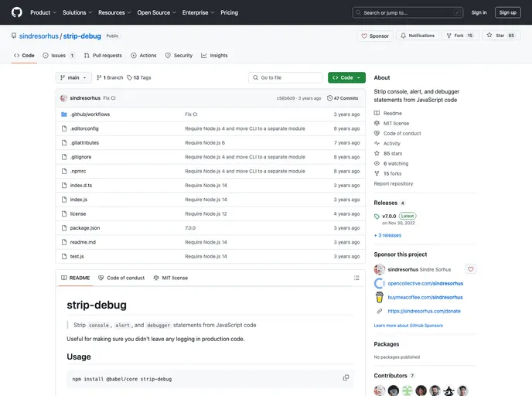Open the Readme link in About
The image size is (532, 396).
pos(388,114)
